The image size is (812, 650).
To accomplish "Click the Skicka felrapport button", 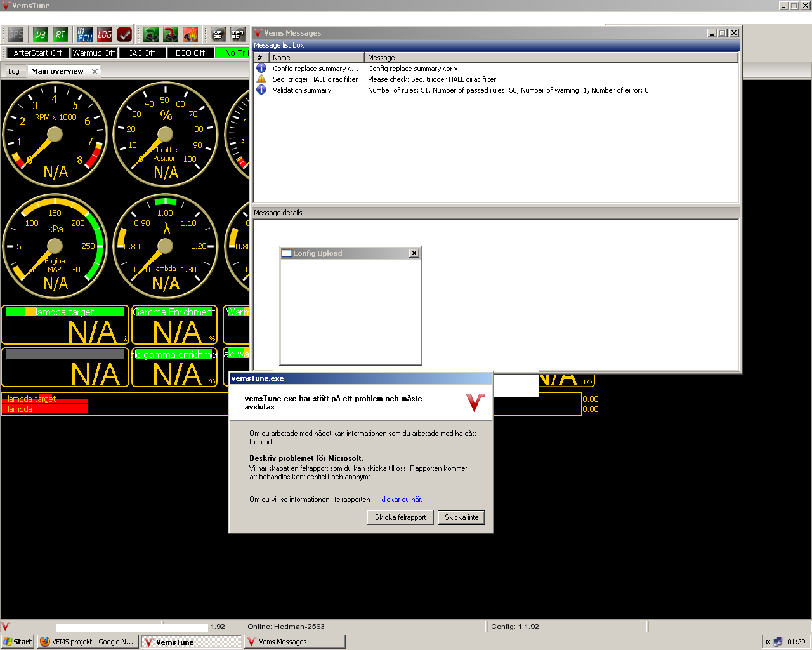I will tap(400, 517).
